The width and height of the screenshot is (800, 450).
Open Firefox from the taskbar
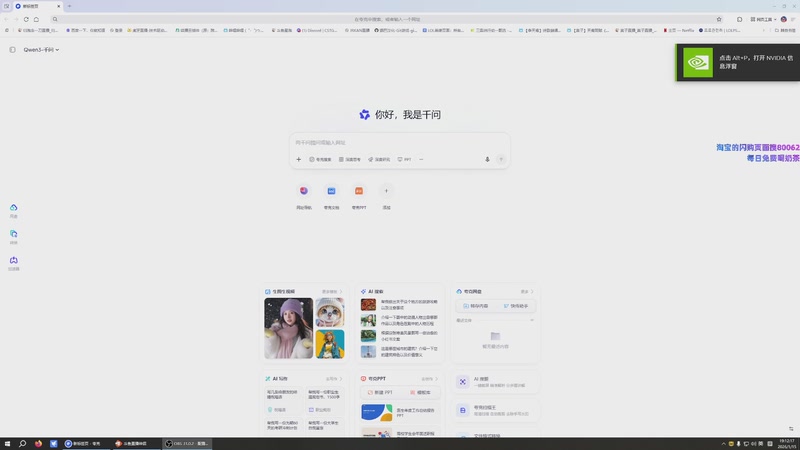[x=38, y=443]
